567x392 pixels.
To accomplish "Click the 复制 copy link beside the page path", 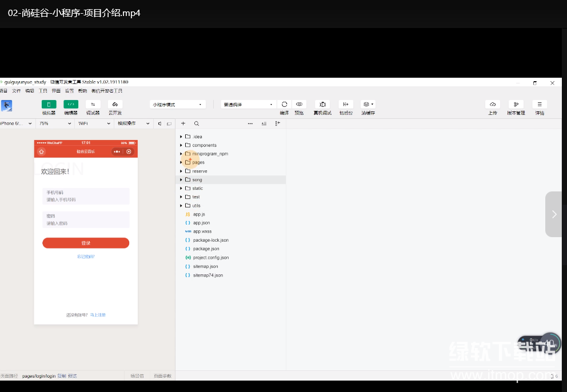I will point(62,376).
